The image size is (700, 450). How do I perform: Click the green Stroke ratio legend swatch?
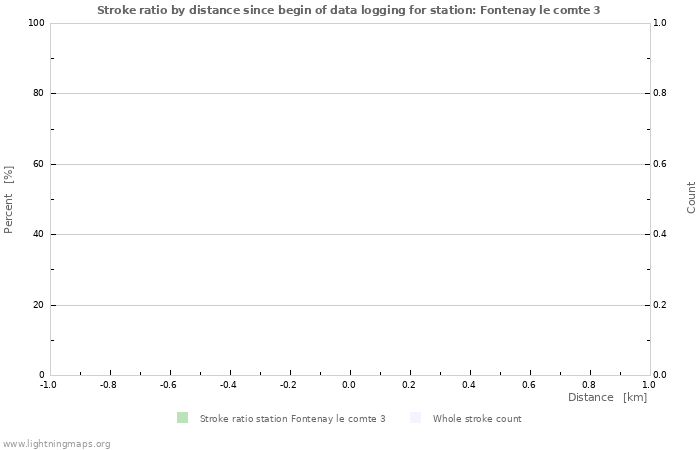[182, 418]
